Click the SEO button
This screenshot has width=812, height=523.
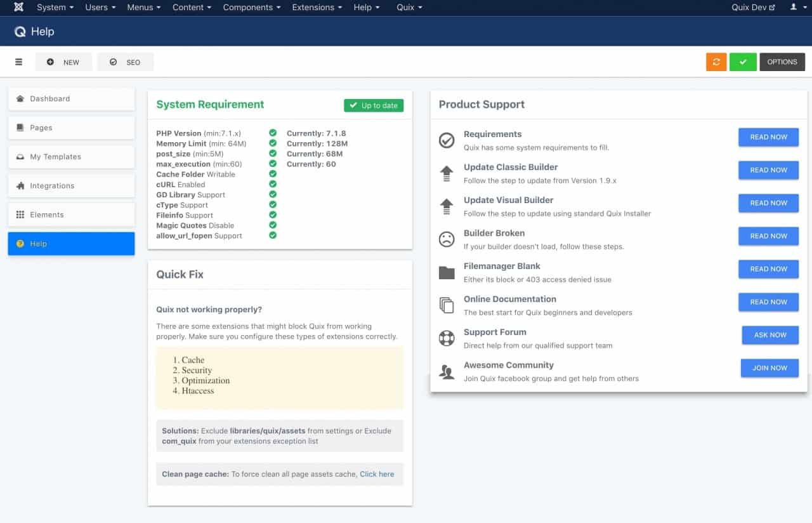(x=126, y=62)
